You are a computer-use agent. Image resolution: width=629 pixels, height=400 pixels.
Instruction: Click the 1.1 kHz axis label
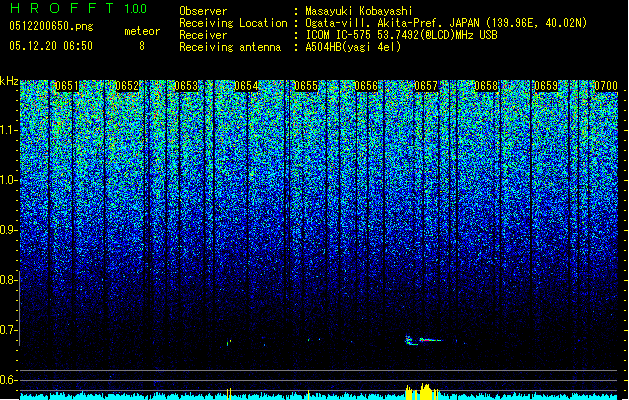(x=9, y=130)
